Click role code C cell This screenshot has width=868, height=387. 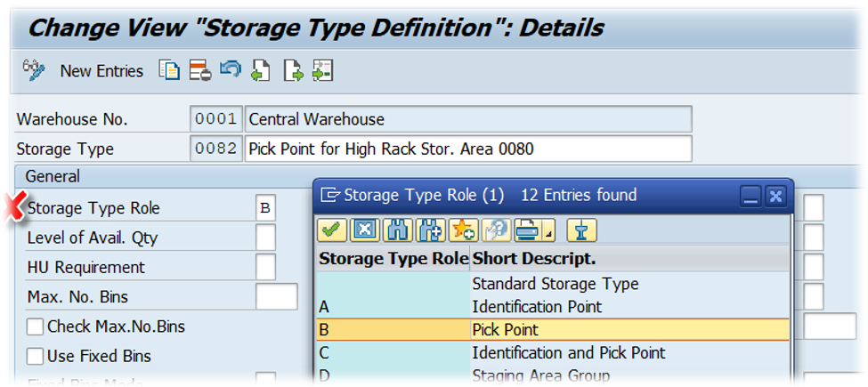coord(393,352)
